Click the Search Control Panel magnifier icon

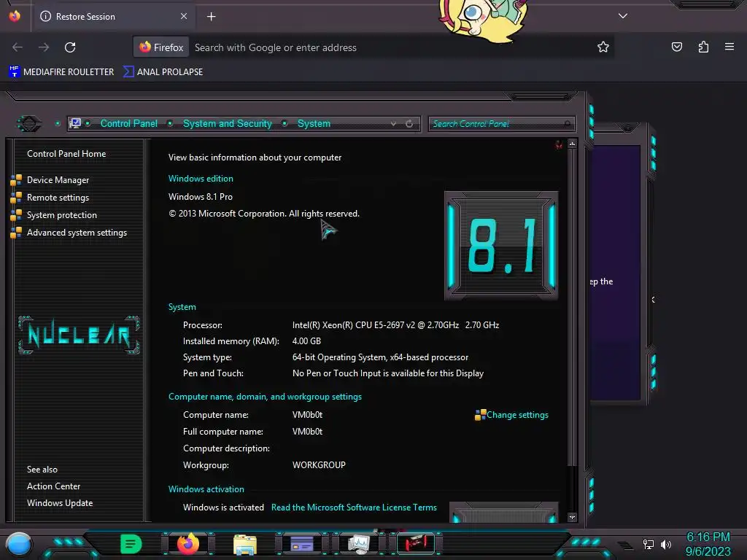point(568,124)
